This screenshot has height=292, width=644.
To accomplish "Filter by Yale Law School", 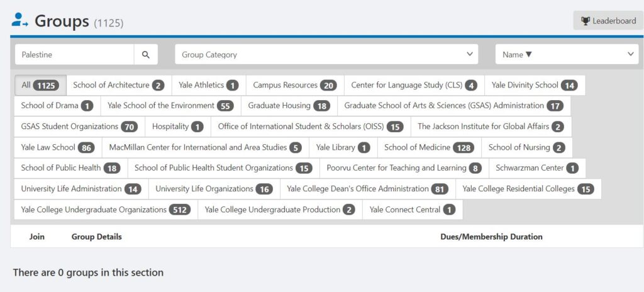I will (x=58, y=147).
